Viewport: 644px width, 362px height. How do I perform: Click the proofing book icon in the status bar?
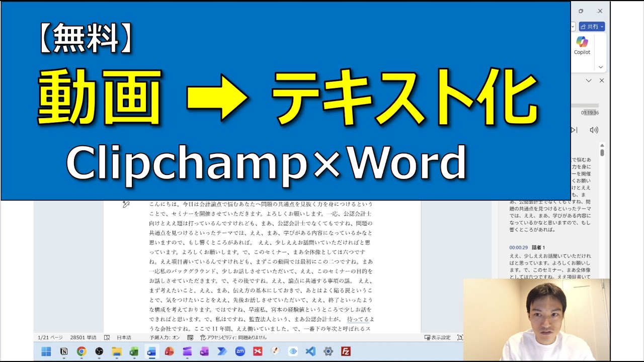[x=107, y=337]
